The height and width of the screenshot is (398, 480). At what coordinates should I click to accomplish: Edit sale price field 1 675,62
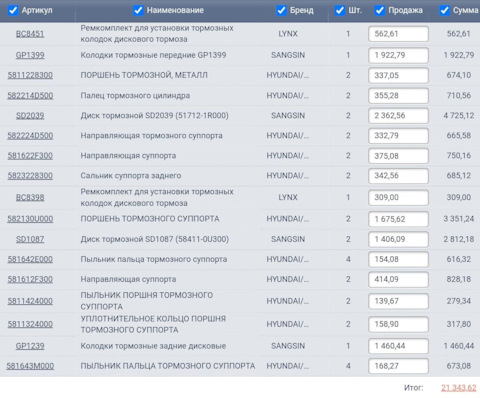click(x=398, y=219)
